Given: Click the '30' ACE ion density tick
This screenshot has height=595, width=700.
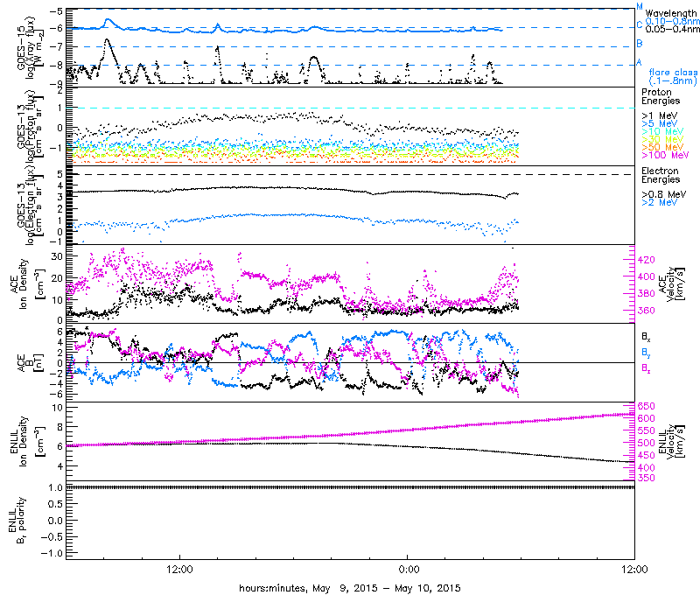Looking at the screenshot, I should (x=57, y=256).
